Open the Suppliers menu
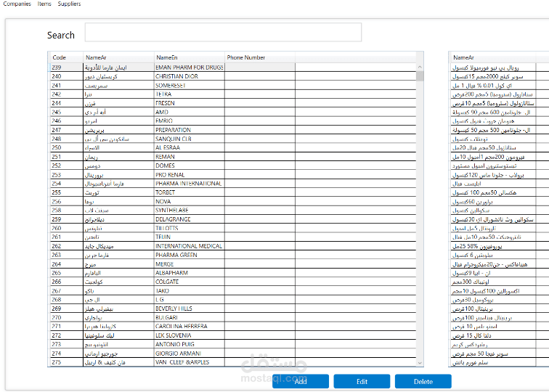The width and height of the screenshot is (549, 392). (69, 4)
